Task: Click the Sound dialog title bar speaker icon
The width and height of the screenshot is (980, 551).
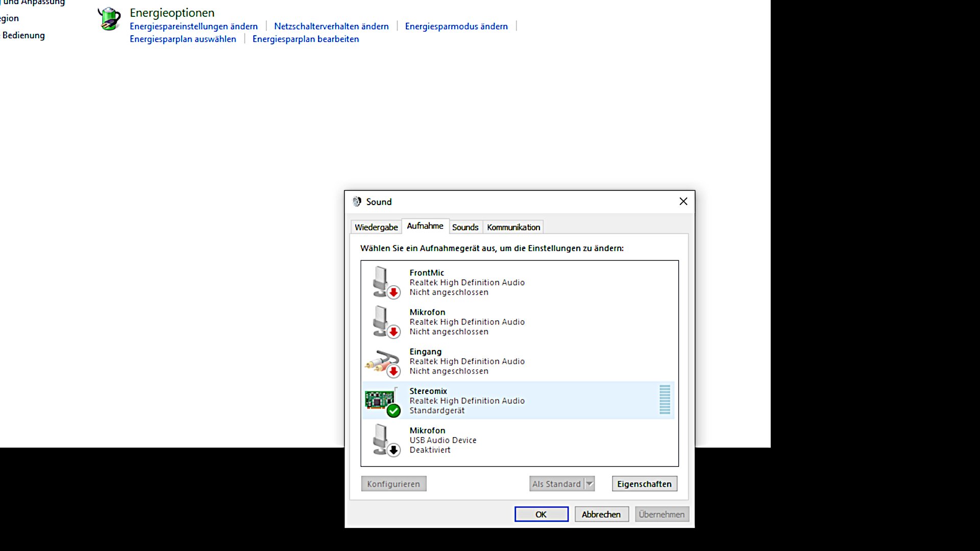Action: pos(357,202)
